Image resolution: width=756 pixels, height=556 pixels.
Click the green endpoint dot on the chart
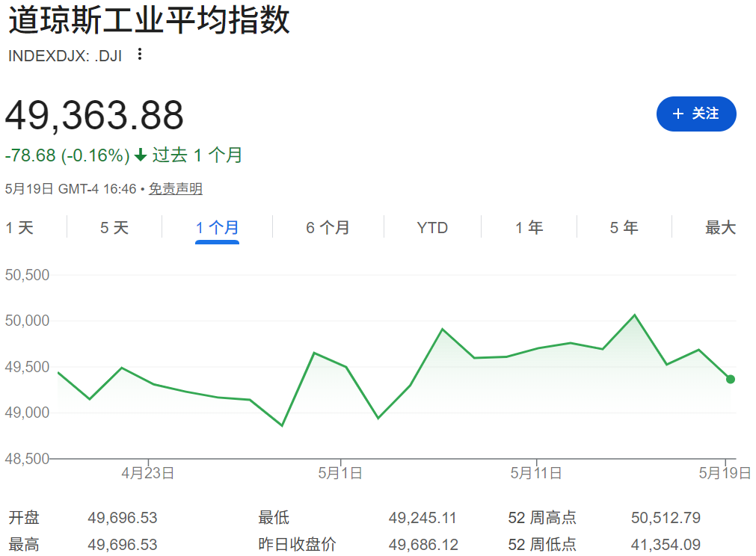click(x=731, y=379)
